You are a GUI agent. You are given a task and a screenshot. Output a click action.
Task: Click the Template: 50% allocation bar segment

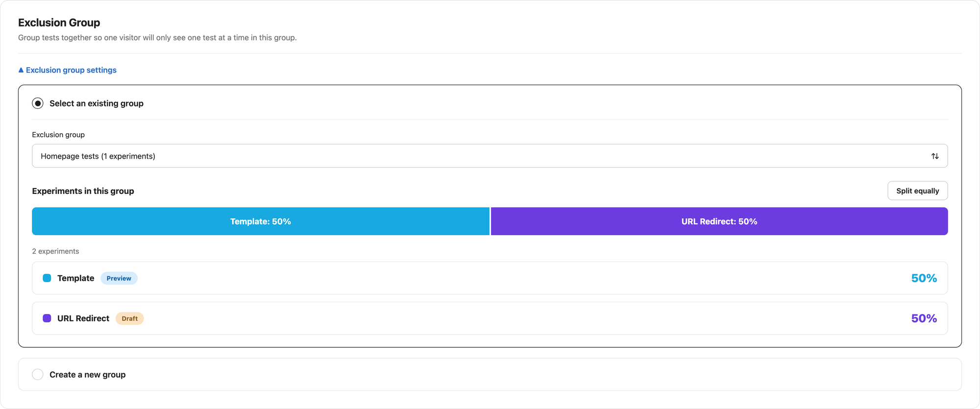tap(261, 221)
